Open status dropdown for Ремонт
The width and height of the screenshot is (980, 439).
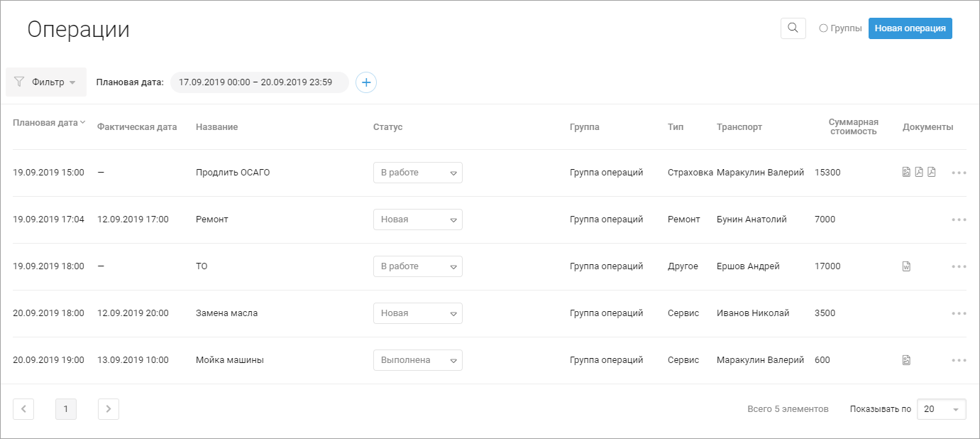418,220
